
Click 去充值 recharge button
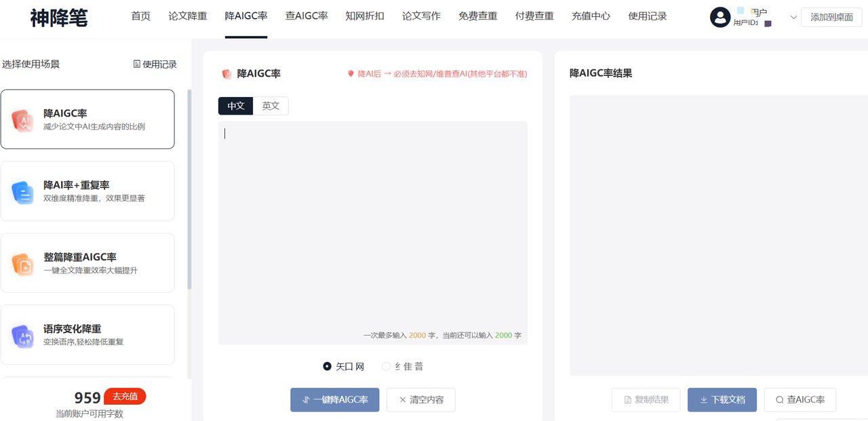coord(125,397)
